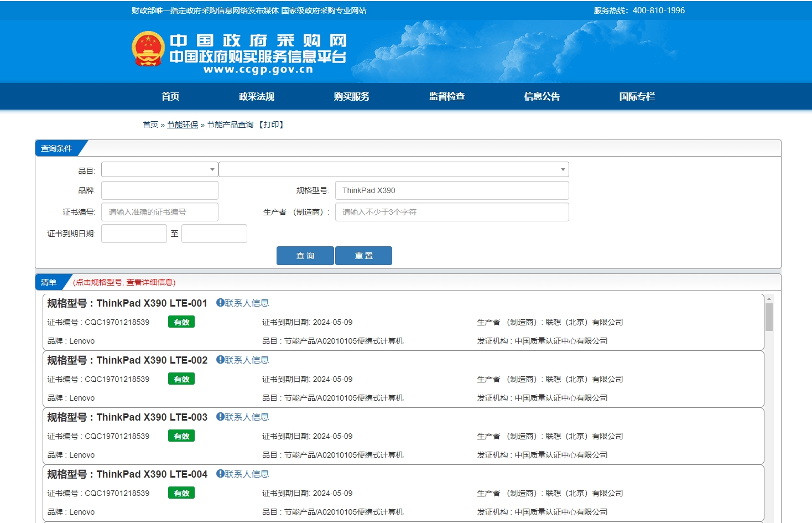Click 节能环保 breadcrumb link

point(183,125)
